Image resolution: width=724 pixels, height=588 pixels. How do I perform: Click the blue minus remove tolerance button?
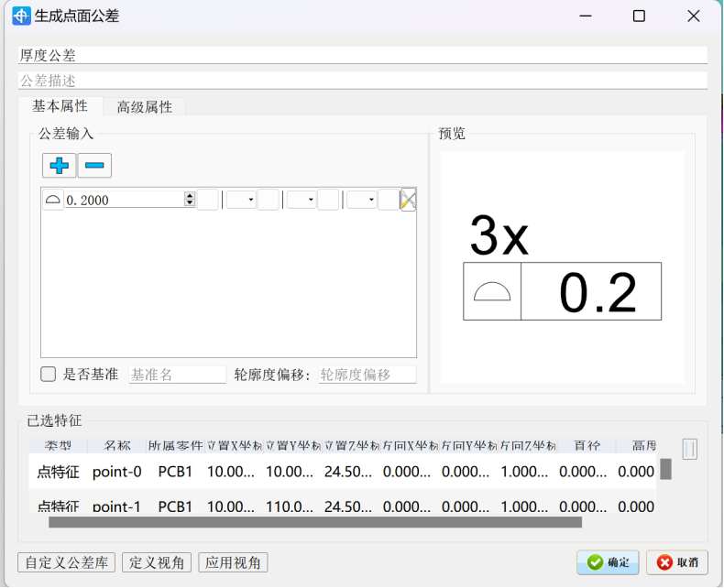point(93,166)
